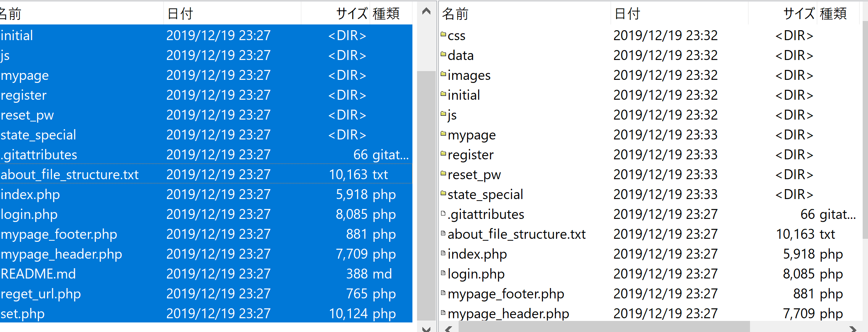Sort right pane by サイズ column header
868x332 pixels.
(782, 14)
